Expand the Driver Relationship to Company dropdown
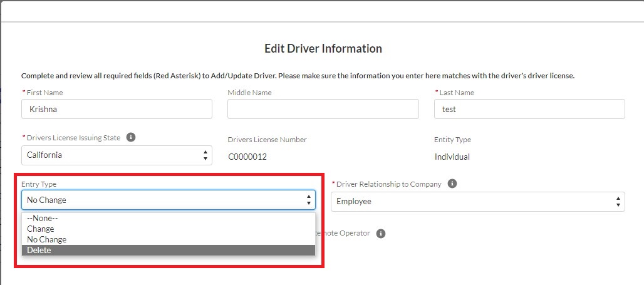 click(477, 202)
